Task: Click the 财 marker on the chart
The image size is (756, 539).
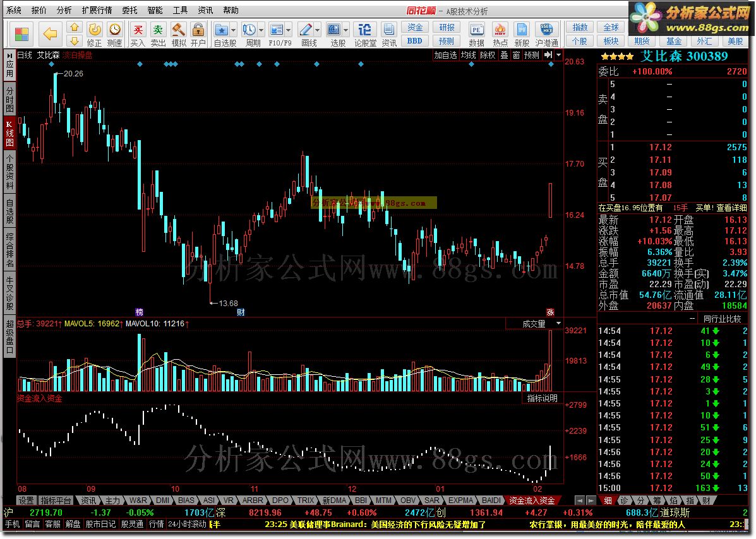Action: tap(241, 312)
